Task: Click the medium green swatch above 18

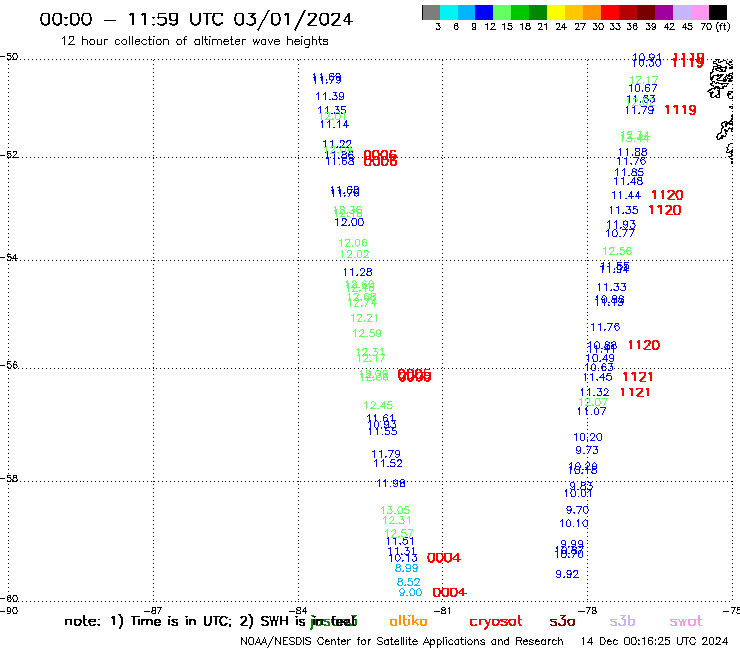Action: (x=520, y=12)
